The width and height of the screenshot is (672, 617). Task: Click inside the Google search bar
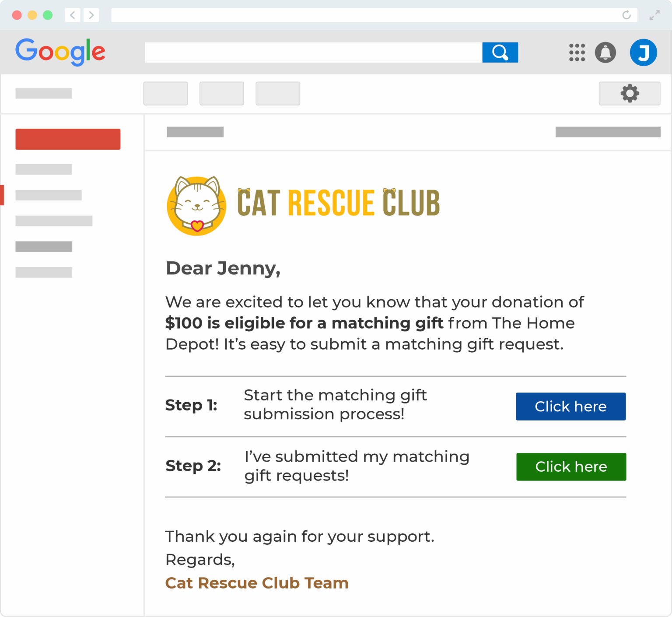coord(313,52)
